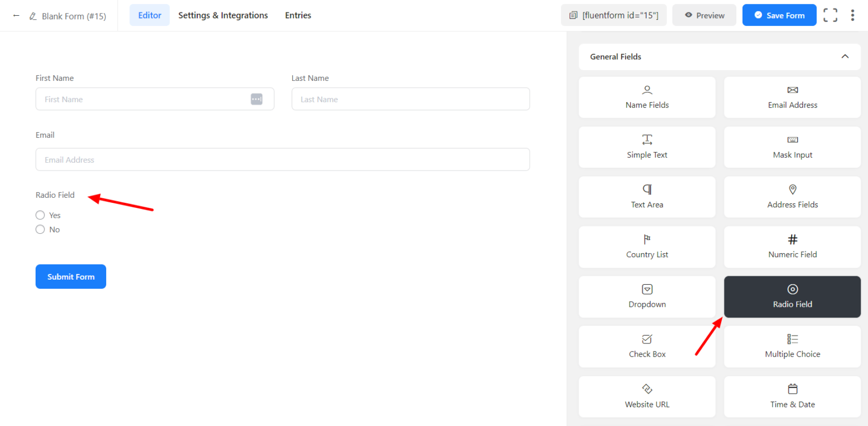Select the No radio option
This screenshot has height=426, width=868.
coord(40,229)
